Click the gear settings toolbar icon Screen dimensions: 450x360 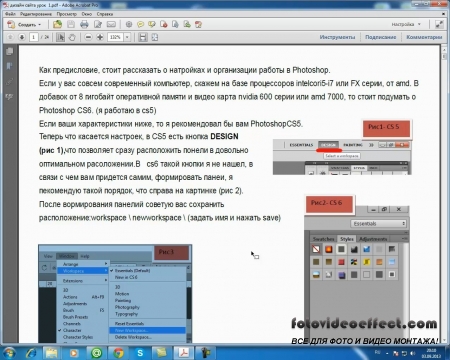click(x=129, y=24)
